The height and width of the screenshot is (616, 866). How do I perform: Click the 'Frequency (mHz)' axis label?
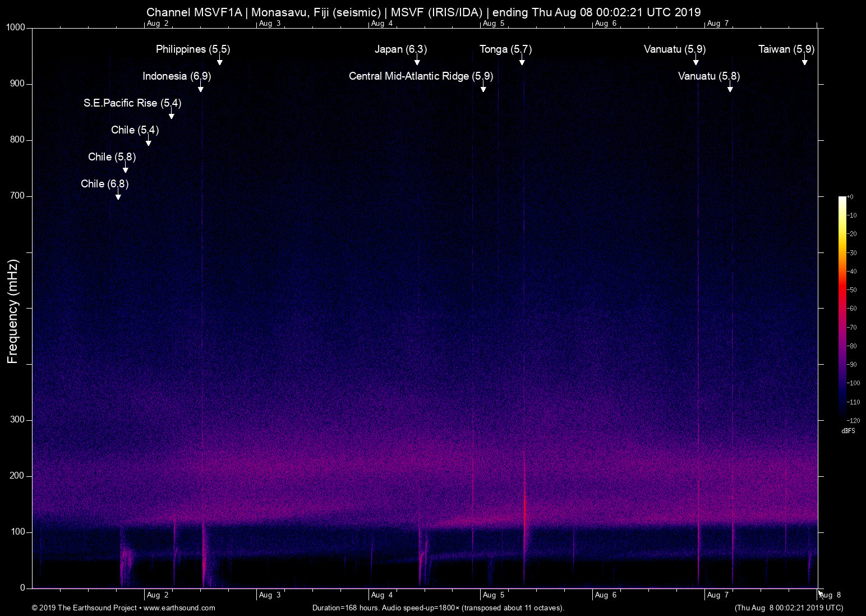click(x=13, y=311)
